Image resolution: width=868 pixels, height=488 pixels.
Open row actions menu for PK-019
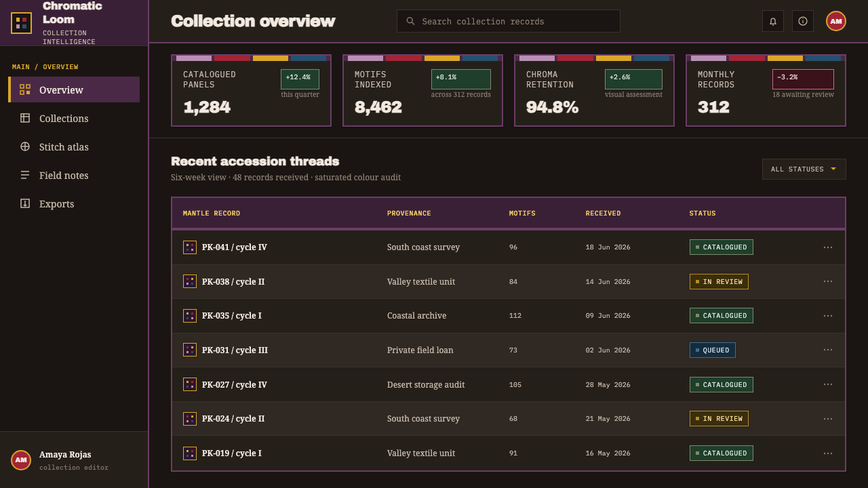pos(828,453)
